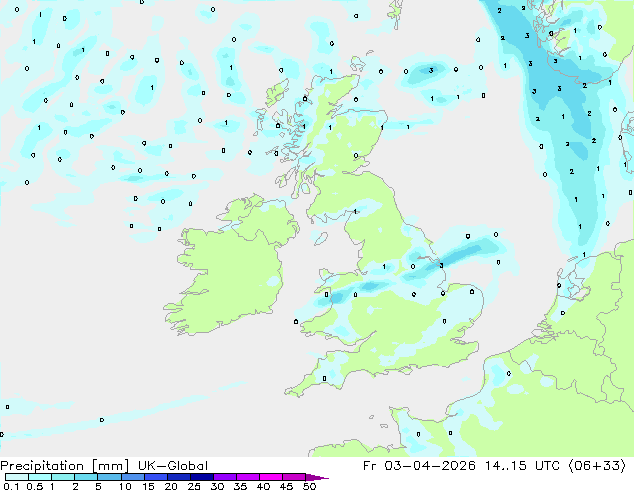The height and width of the screenshot is (490, 634).
Task: Click the 35–40 mm legend color swatch
Action: coord(248,477)
